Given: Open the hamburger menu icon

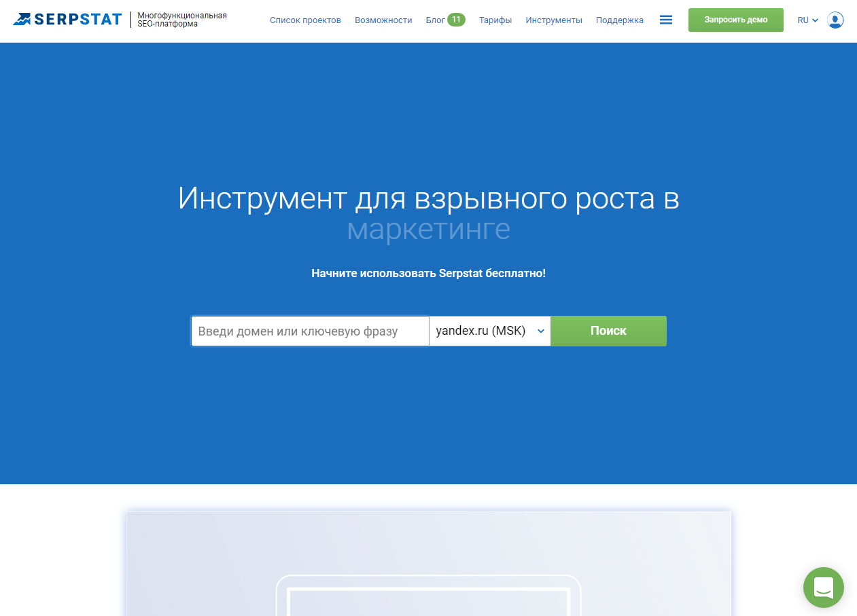Looking at the screenshot, I should pos(666,20).
